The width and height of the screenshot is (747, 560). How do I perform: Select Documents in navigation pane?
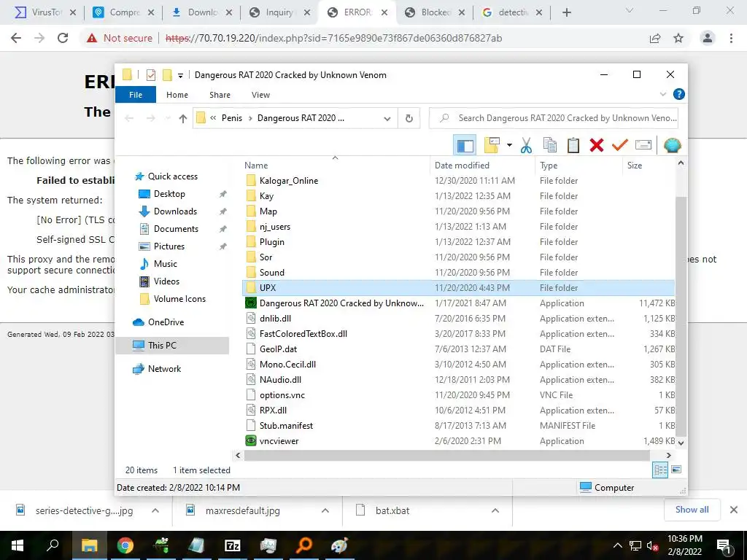coord(176,229)
